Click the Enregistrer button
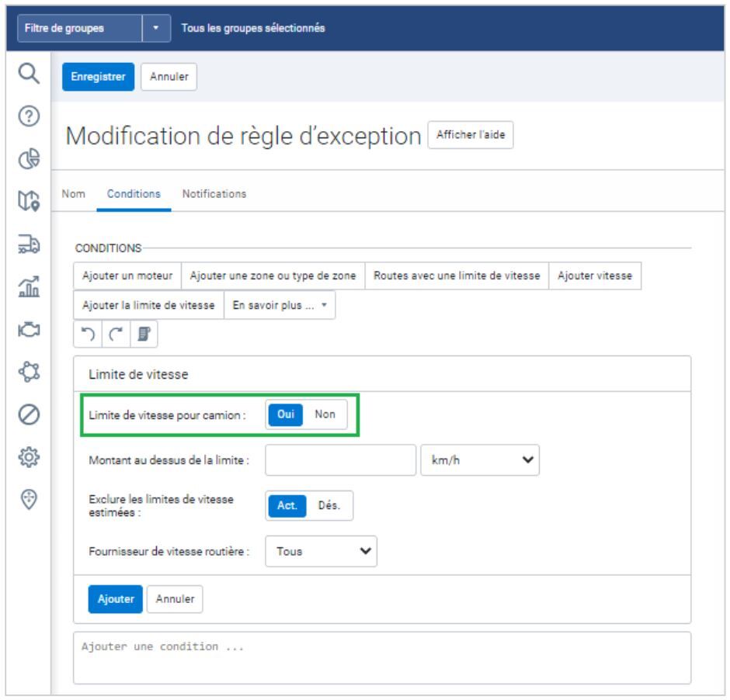The height and width of the screenshot is (700, 730). 99,76
